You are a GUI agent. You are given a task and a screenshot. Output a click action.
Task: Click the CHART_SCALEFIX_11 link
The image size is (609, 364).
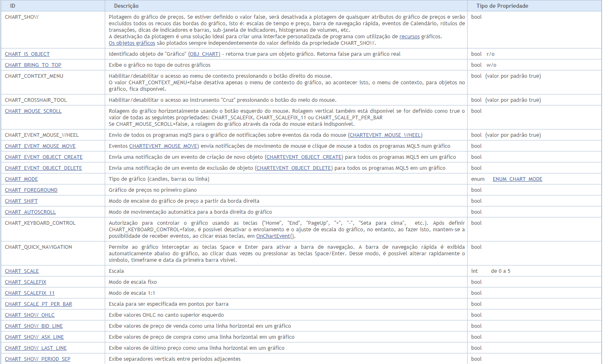pos(29,293)
